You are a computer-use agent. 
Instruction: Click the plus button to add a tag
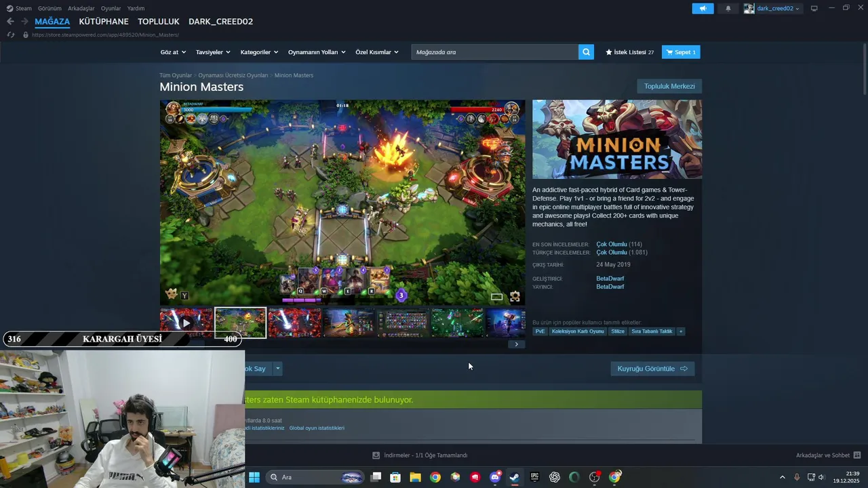[680, 331]
